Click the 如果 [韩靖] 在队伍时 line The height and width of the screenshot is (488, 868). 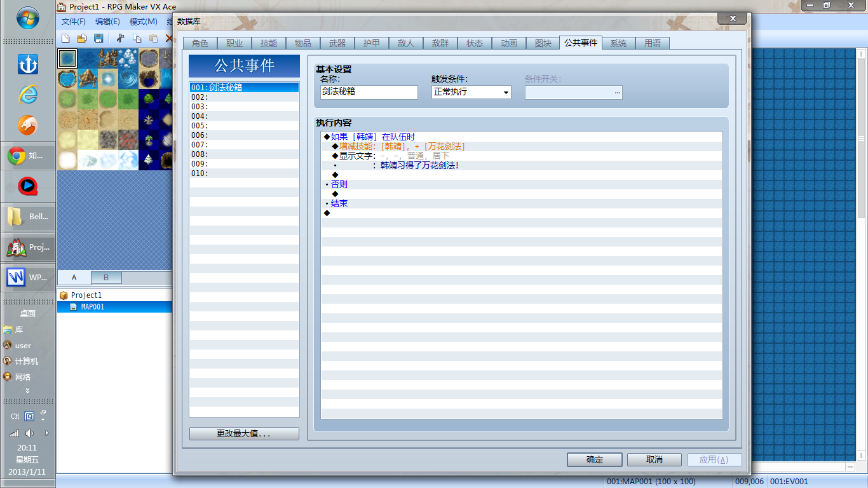click(522, 137)
